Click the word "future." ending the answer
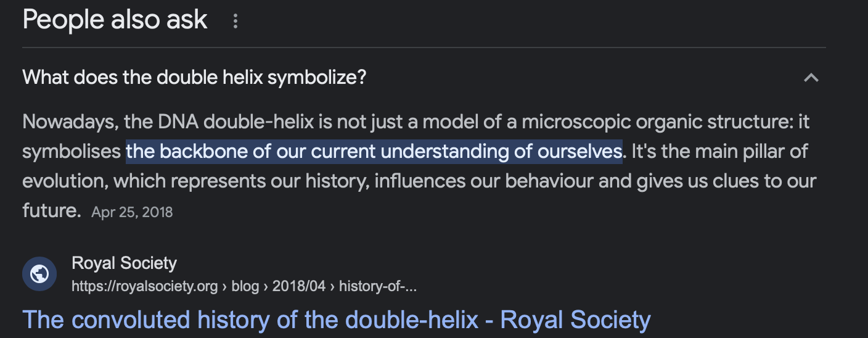868x338 pixels. [52, 210]
